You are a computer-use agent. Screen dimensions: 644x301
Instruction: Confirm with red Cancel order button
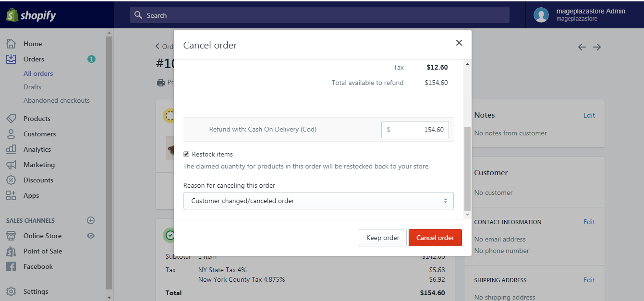[435, 238]
